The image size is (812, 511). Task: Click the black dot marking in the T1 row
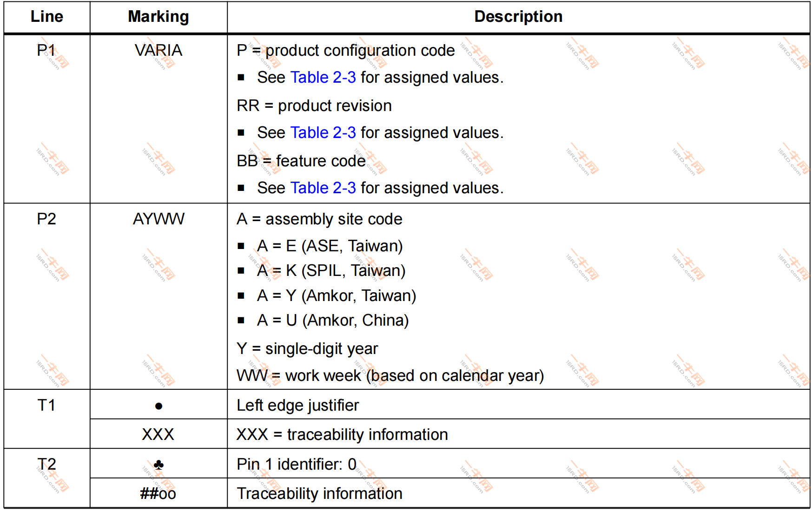click(x=158, y=406)
